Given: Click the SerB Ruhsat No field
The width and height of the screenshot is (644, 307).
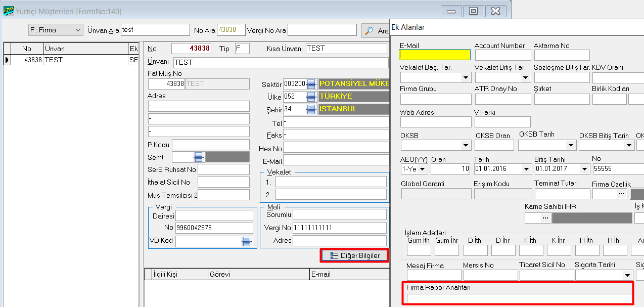Looking at the screenshot, I should pos(223,169).
